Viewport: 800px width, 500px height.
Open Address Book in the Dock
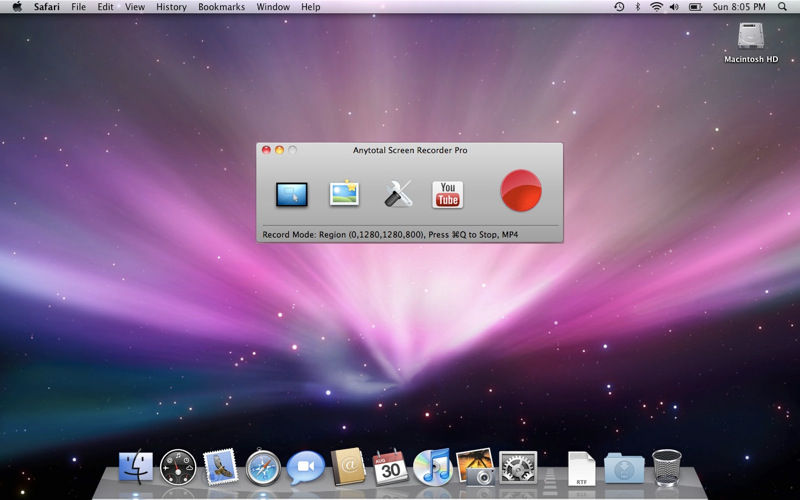pos(348,466)
